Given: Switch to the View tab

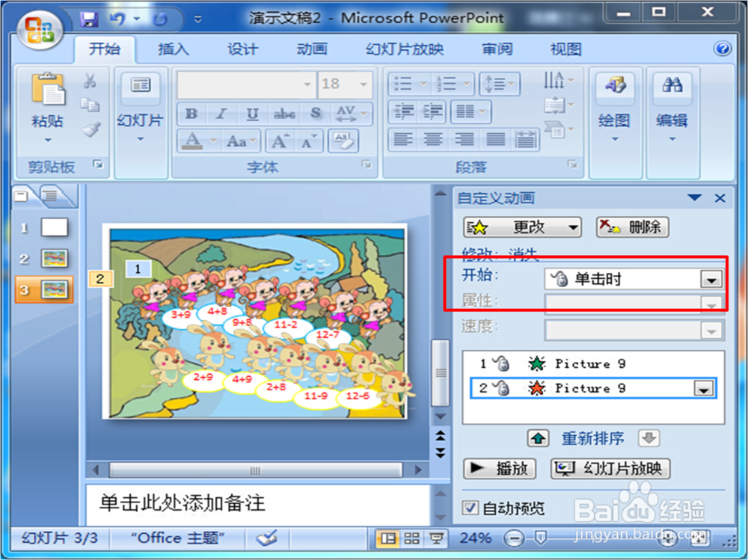Looking at the screenshot, I should [x=565, y=49].
